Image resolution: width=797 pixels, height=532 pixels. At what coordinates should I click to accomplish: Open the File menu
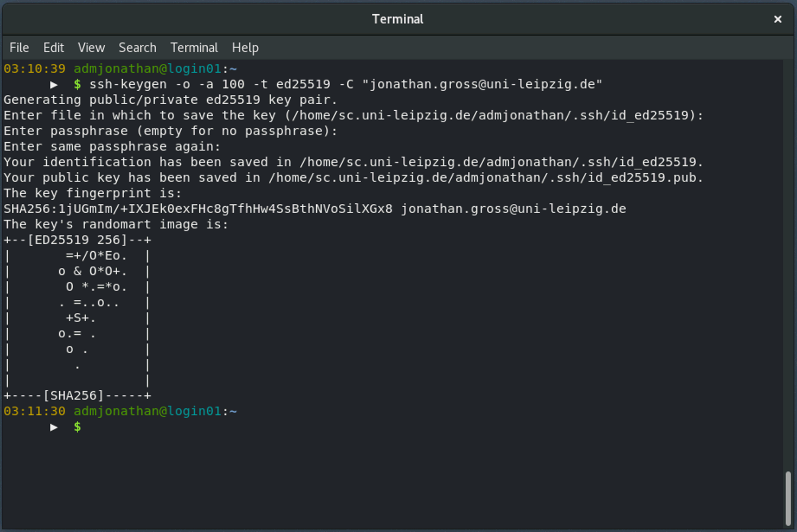(x=19, y=48)
